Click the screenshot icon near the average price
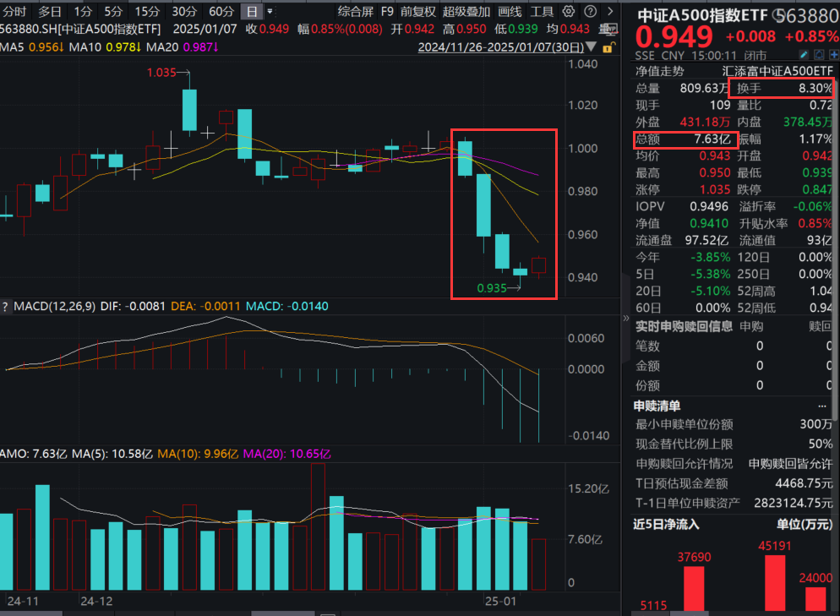The height and width of the screenshot is (616, 840). [x=608, y=28]
